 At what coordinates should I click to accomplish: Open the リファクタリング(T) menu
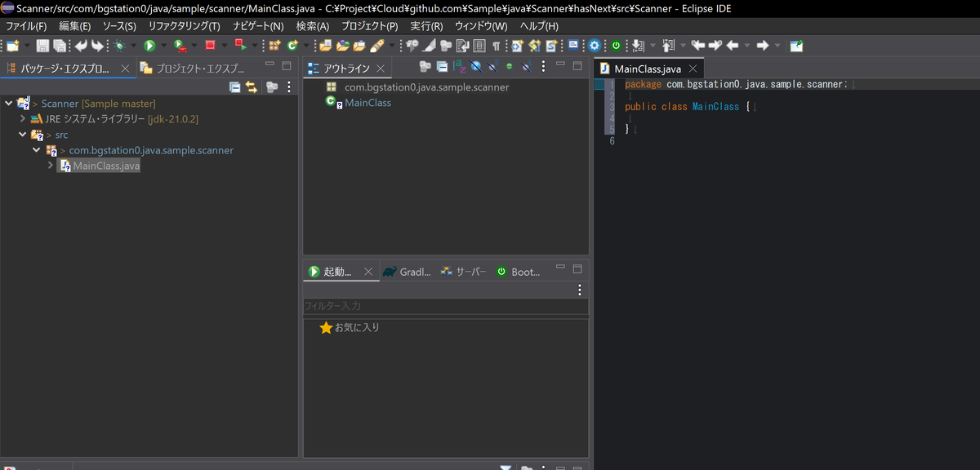[184, 26]
